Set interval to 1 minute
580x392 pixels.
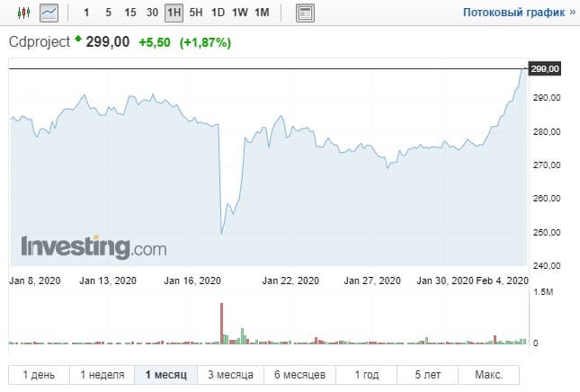point(86,13)
